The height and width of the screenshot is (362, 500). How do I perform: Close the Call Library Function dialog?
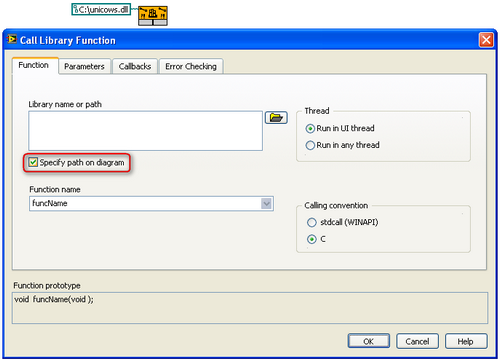point(486,40)
